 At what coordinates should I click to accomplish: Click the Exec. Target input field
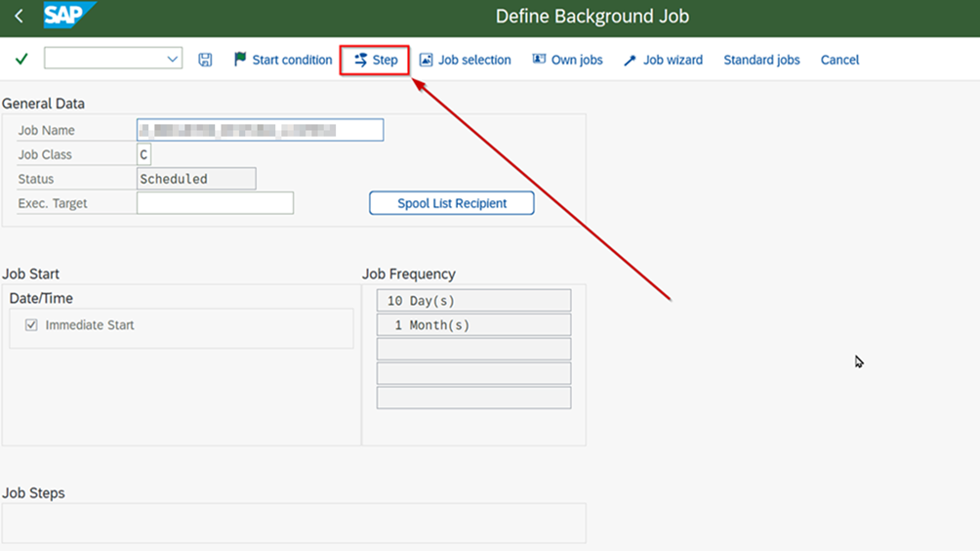click(215, 203)
